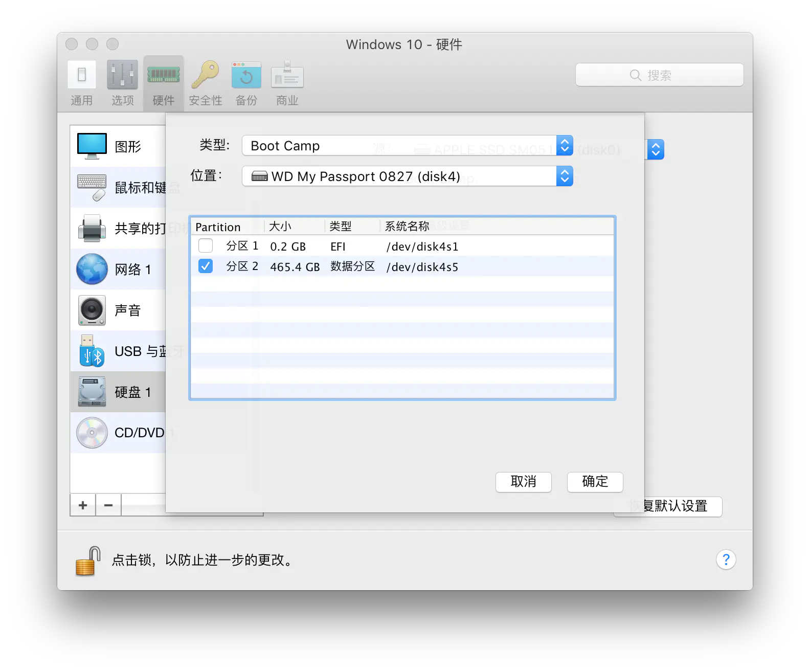The width and height of the screenshot is (810, 672).
Task: Open the 安全性 (Security) key icon
Action: click(x=206, y=75)
